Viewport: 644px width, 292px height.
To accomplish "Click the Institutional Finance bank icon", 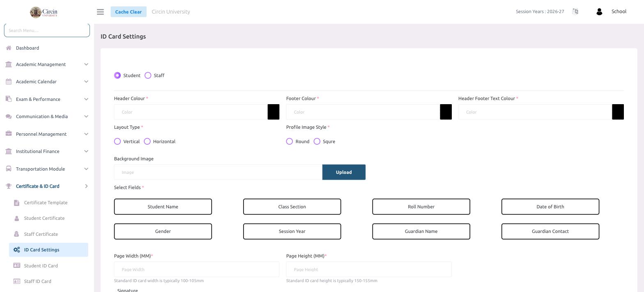I will [9, 151].
